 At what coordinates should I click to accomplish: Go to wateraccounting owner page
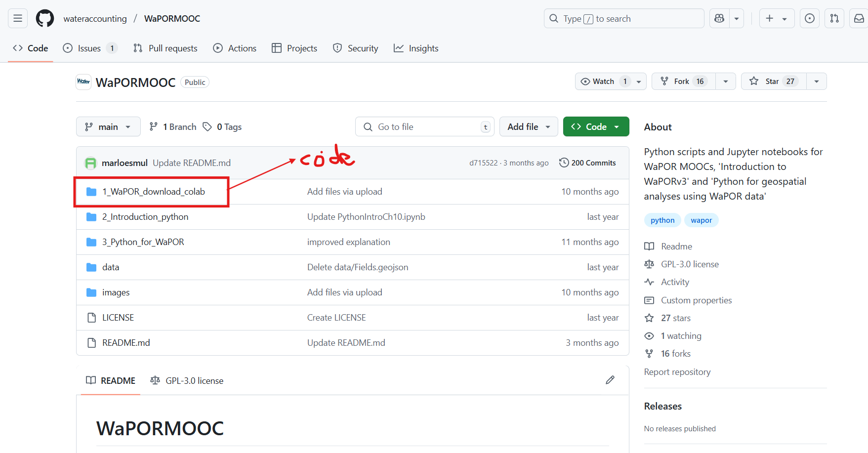(95, 19)
